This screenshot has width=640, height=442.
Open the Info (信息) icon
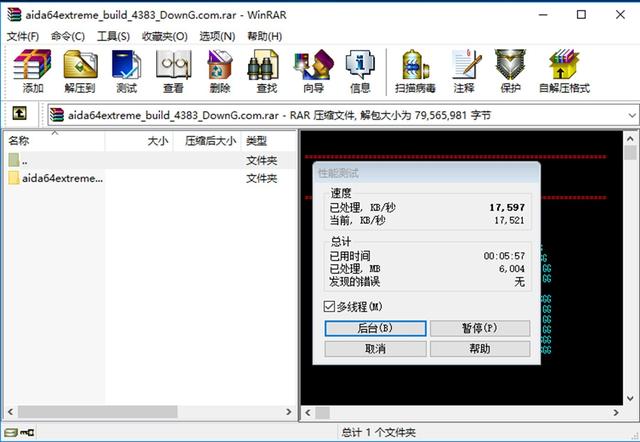tap(360, 64)
